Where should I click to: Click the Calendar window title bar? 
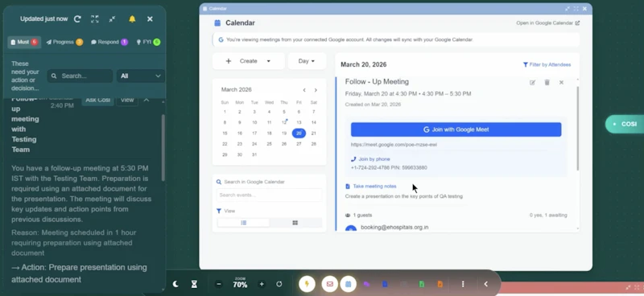click(395, 9)
